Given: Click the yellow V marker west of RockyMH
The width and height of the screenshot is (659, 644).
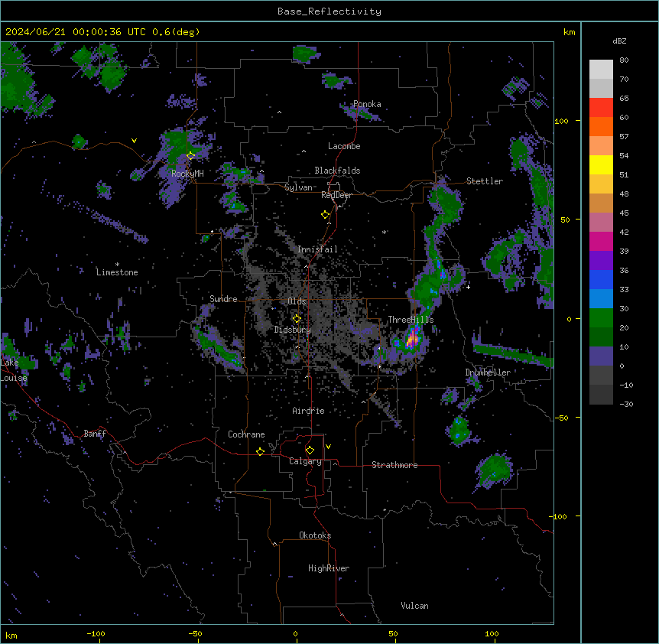Looking at the screenshot, I should click(x=134, y=141).
